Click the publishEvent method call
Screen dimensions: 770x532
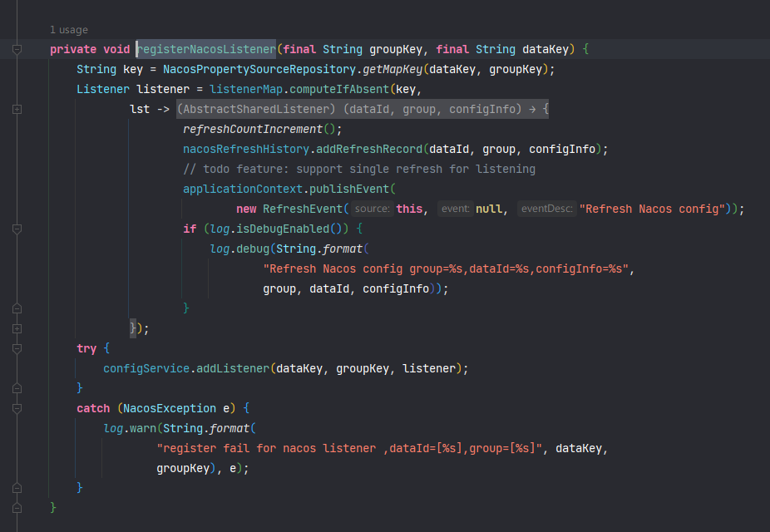pos(349,189)
